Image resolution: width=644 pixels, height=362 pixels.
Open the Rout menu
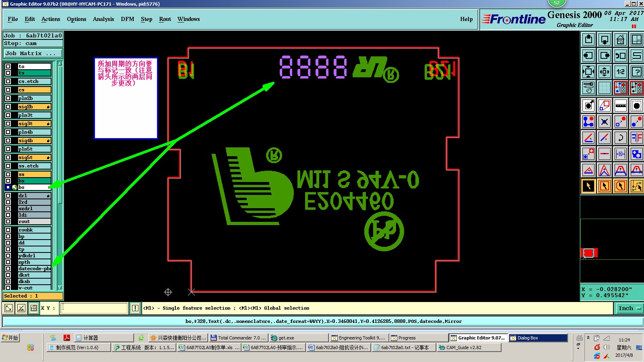point(165,19)
